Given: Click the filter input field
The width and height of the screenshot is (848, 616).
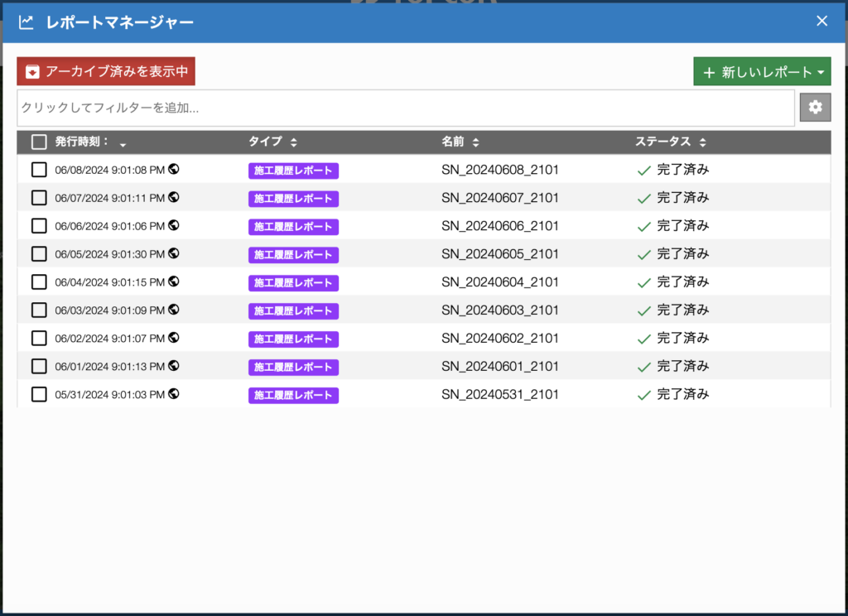Looking at the screenshot, I should tap(406, 108).
